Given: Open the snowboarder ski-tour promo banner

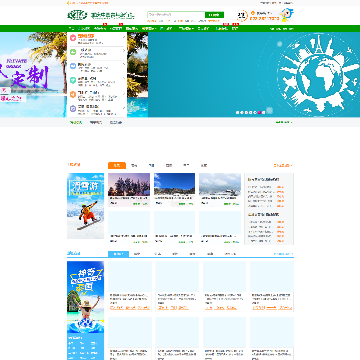Looking at the screenshot, I should point(85,206).
